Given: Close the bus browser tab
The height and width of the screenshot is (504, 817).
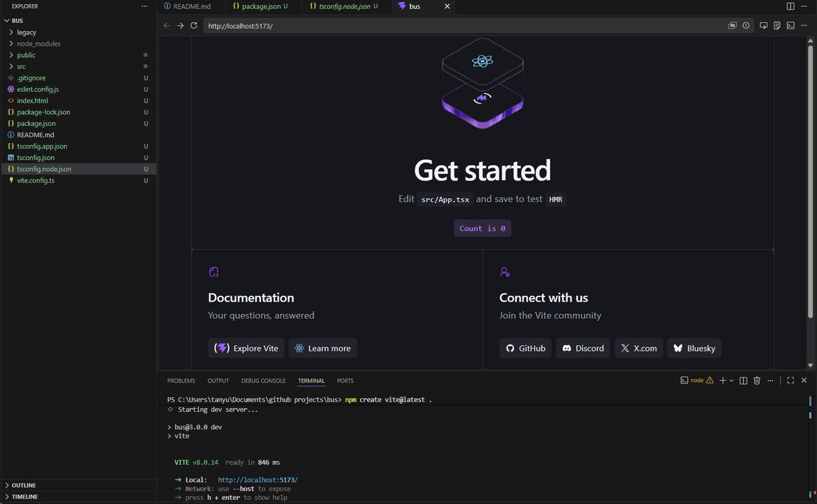Looking at the screenshot, I should pos(447,6).
